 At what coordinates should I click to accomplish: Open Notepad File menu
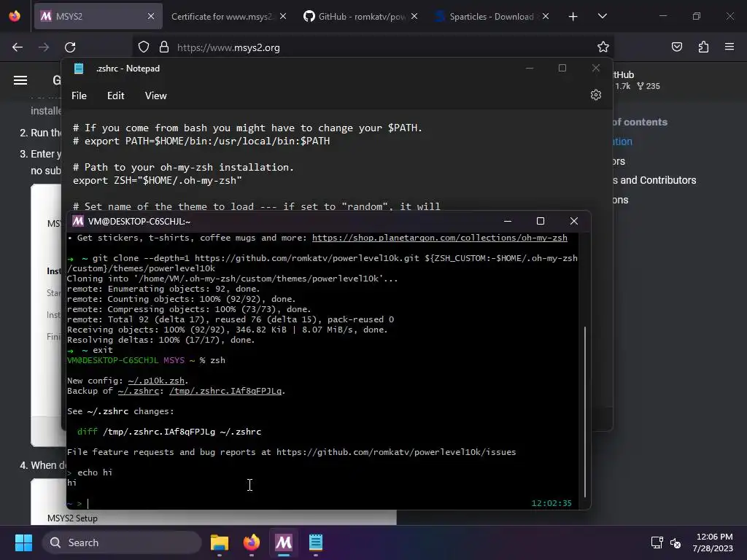[79, 96]
